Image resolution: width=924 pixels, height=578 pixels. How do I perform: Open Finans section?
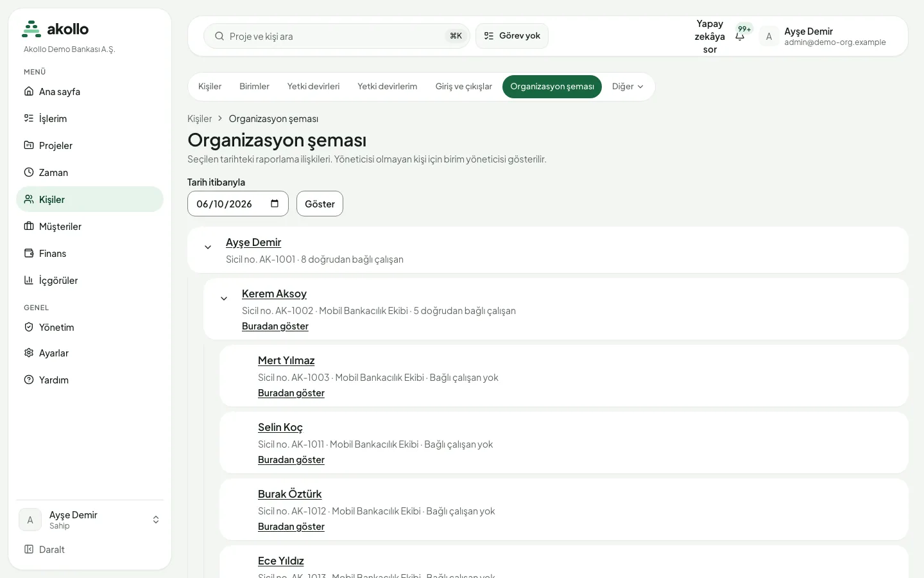pos(90,253)
